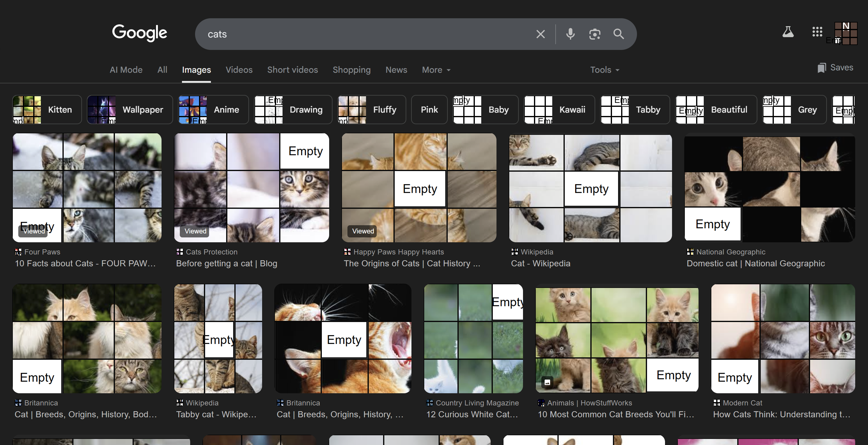Expand the More search categories dropdown
868x445 pixels.
click(x=436, y=70)
